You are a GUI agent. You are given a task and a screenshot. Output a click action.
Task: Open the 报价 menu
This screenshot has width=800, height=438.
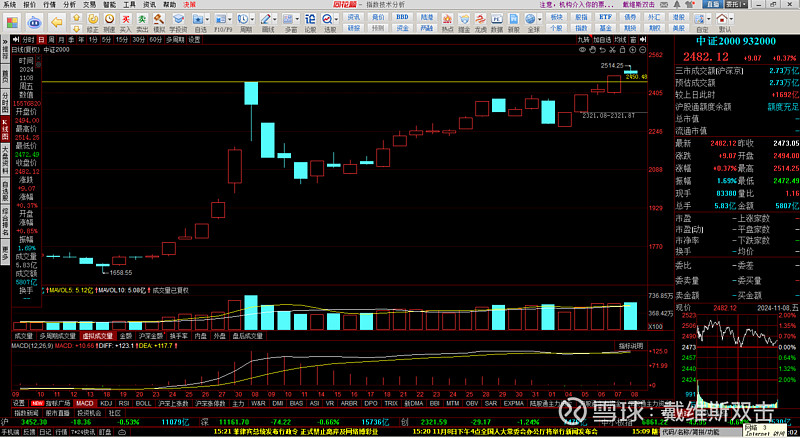click(x=30, y=5)
